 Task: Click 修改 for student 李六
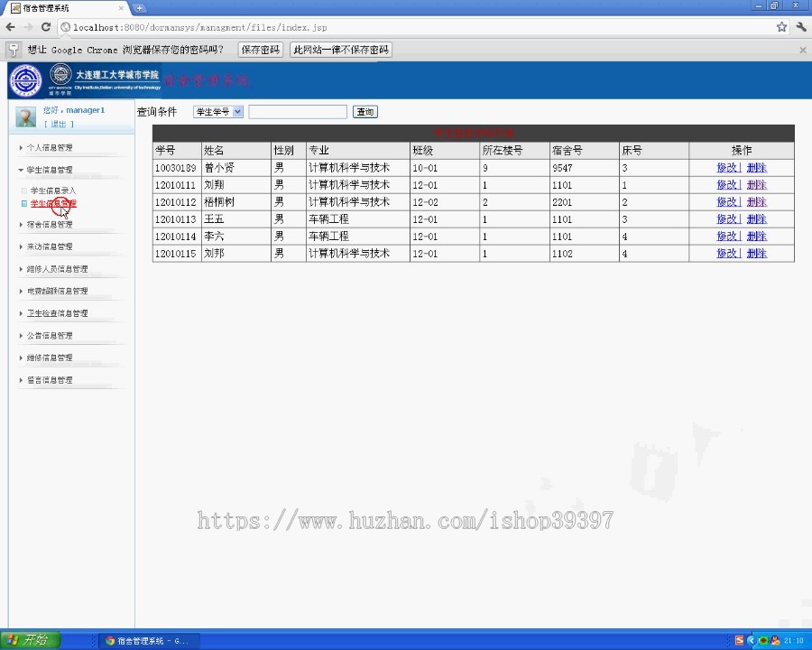727,237
